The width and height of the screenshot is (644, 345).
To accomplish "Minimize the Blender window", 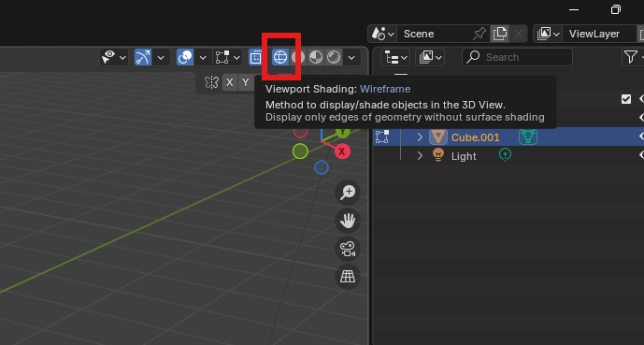I will tap(574, 10).
